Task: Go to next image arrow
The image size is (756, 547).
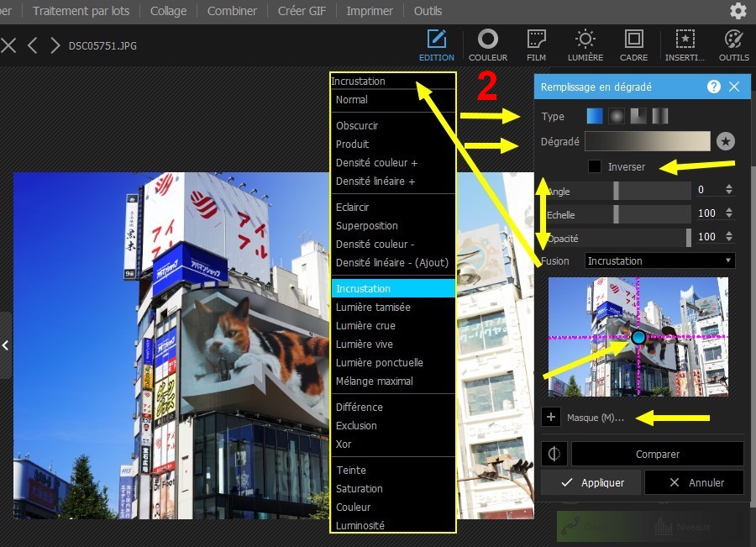Action: coord(55,46)
